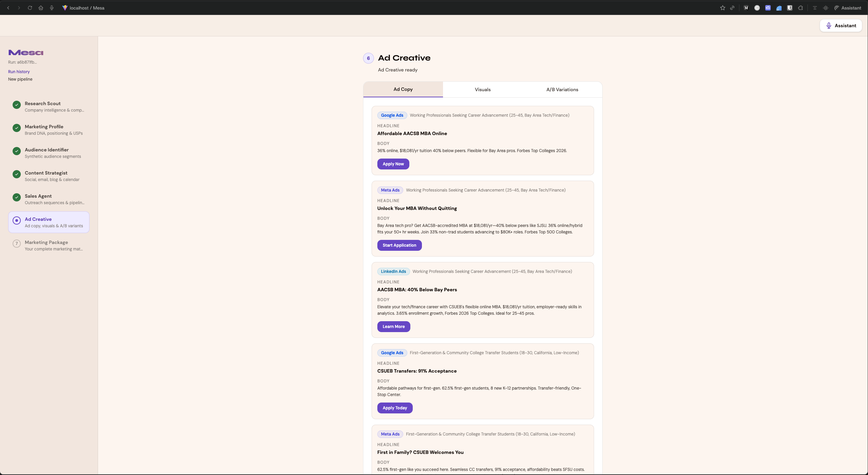This screenshot has height=475, width=868.
Task: Click the Bitwarden shield extension icon
Action: [790, 8]
